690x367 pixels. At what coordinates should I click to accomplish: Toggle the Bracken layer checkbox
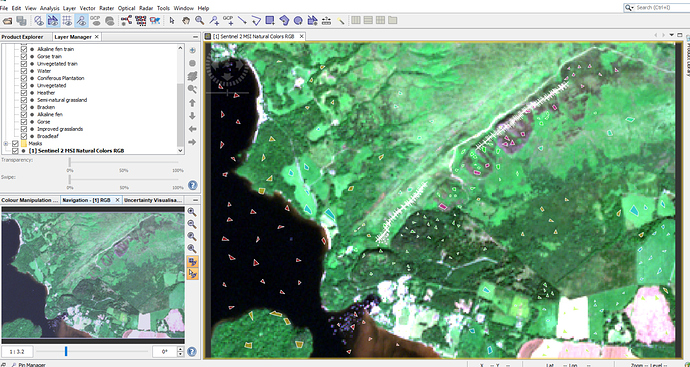24,107
